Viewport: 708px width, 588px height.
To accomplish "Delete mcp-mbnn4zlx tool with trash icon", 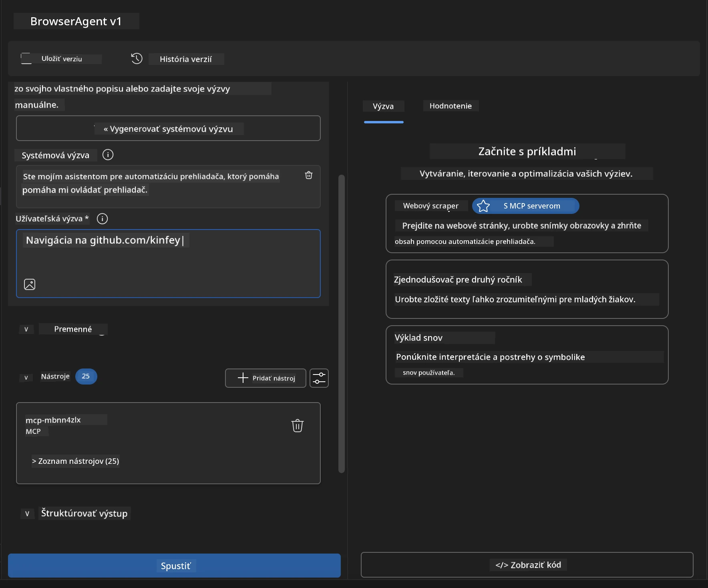I will point(298,425).
